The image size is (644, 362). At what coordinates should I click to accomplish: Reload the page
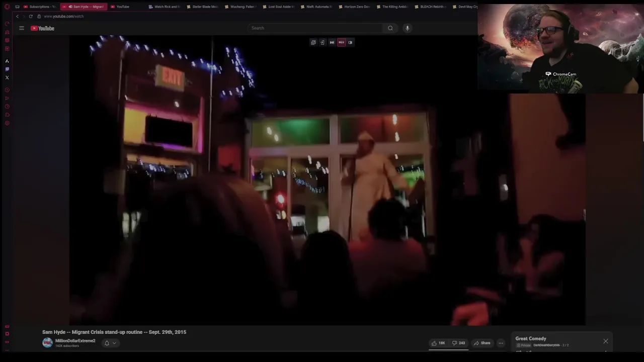tap(30, 16)
